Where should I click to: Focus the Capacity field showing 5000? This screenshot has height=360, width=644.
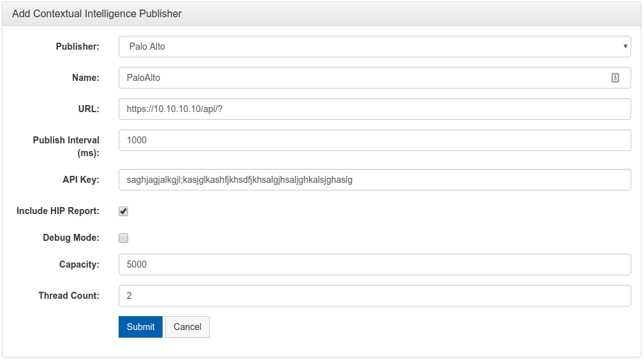(374, 264)
